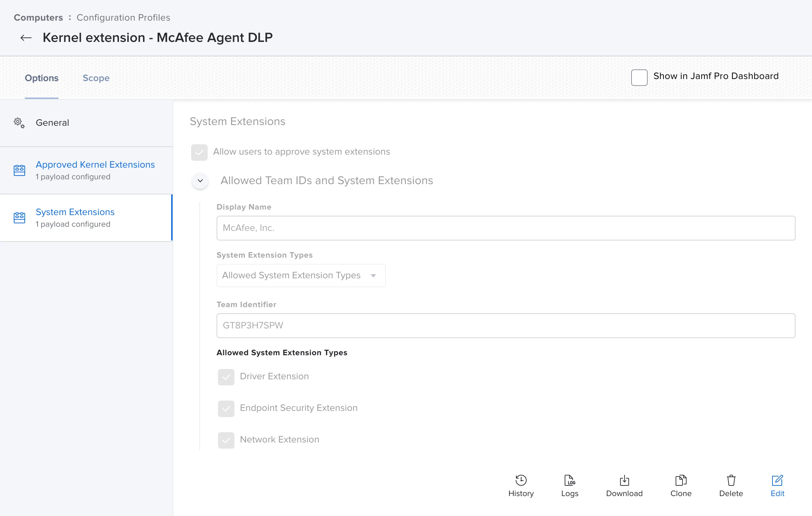Select Approved Kernel Extensions payload
The width and height of the screenshot is (812, 516).
pyautogui.click(x=86, y=170)
